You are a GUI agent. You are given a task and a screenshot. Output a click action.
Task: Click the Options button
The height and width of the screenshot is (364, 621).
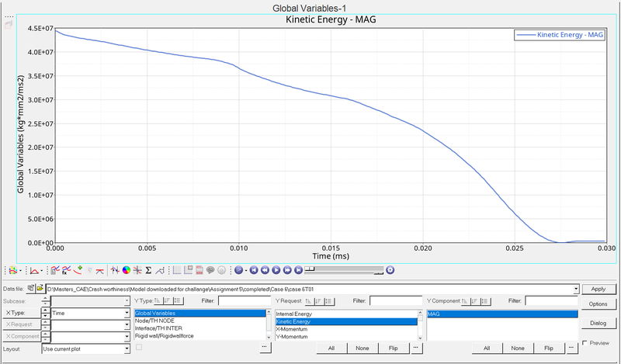coord(598,304)
